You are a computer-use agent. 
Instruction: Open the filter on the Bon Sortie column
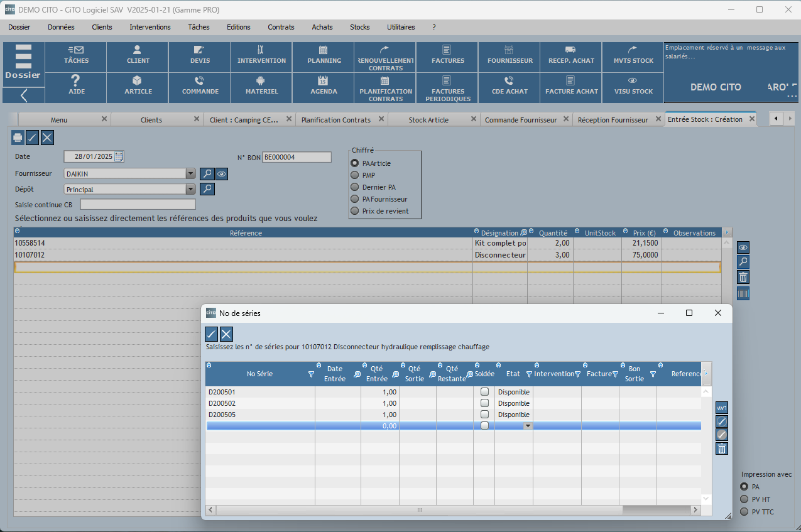coord(653,374)
